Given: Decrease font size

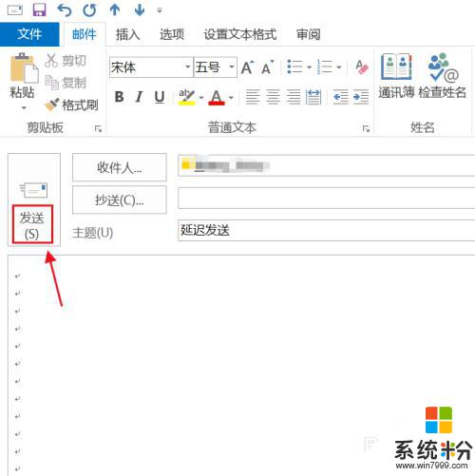Looking at the screenshot, I should [x=268, y=67].
